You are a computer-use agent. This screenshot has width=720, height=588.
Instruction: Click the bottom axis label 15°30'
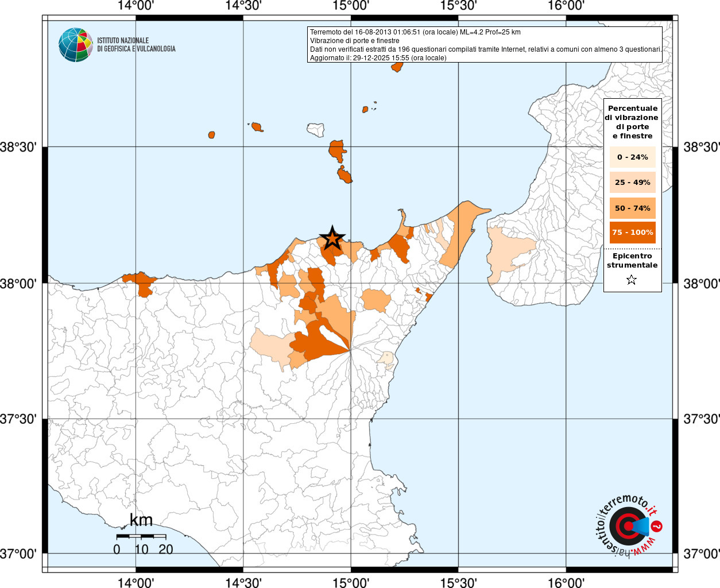[x=458, y=583]
